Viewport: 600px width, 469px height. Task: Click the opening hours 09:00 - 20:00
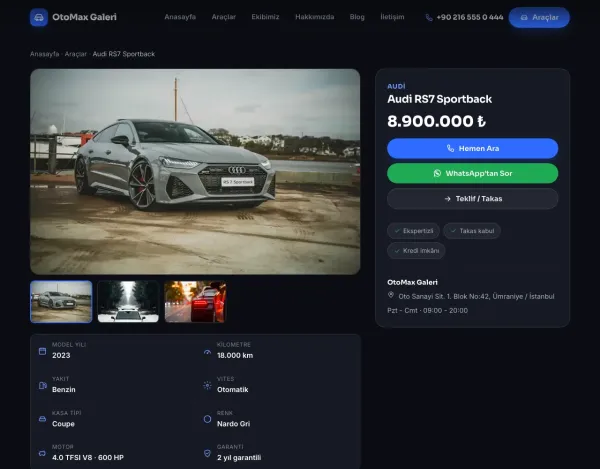point(445,311)
